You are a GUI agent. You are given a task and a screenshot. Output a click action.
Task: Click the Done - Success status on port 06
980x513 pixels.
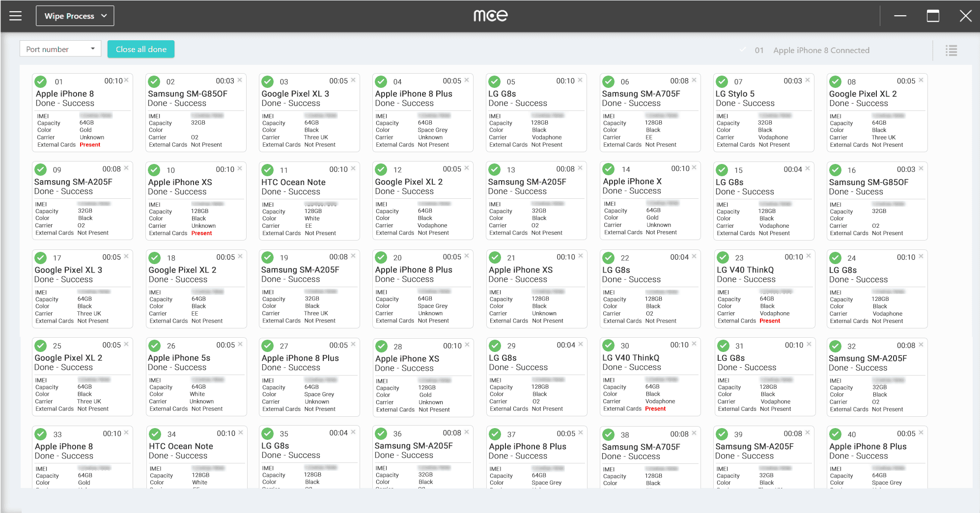[x=631, y=103]
